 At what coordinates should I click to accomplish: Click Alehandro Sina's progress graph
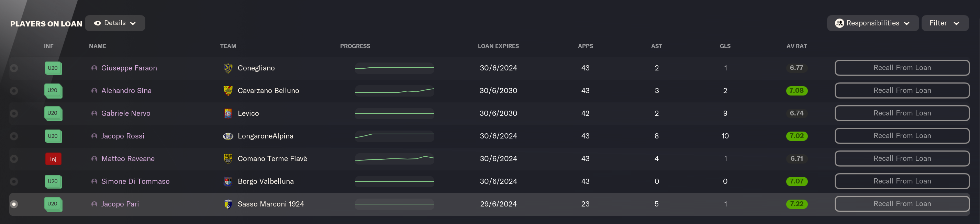394,90
